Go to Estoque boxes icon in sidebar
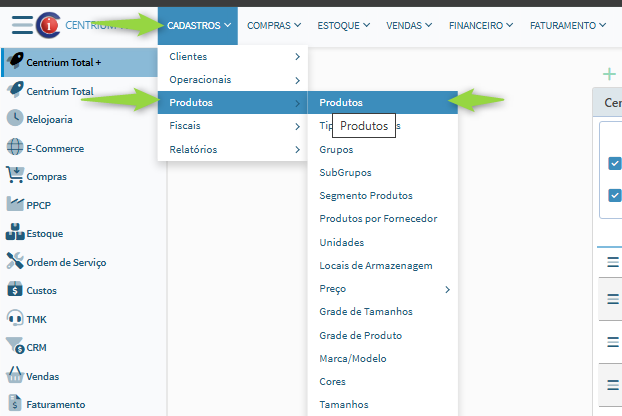 (16, 233)
